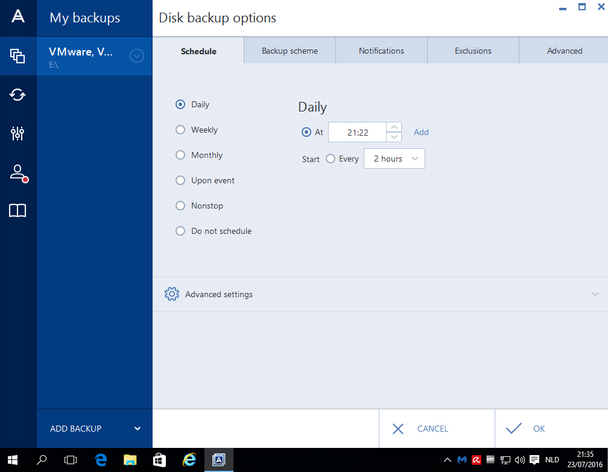This screenshot has width=608, height=472.
Task: Switch to the Backup scheme tab
Action: (289, 51)
